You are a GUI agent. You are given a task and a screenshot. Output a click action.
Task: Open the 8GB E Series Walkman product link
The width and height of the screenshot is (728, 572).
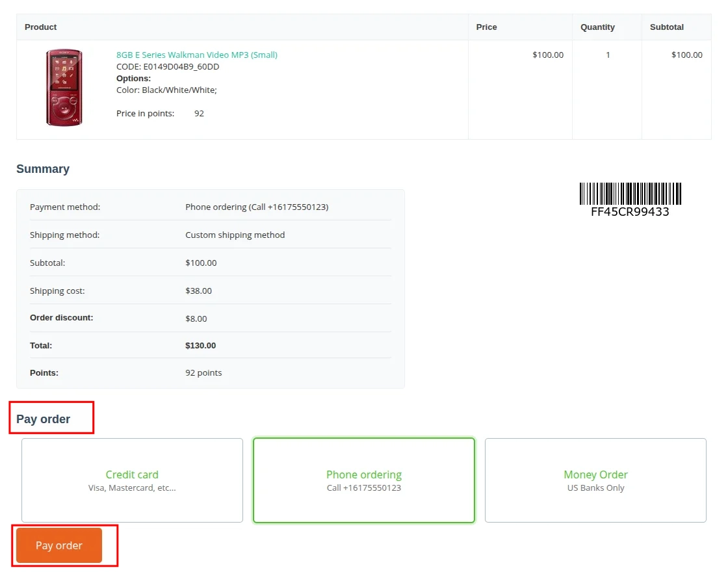[x=196, y=55]
